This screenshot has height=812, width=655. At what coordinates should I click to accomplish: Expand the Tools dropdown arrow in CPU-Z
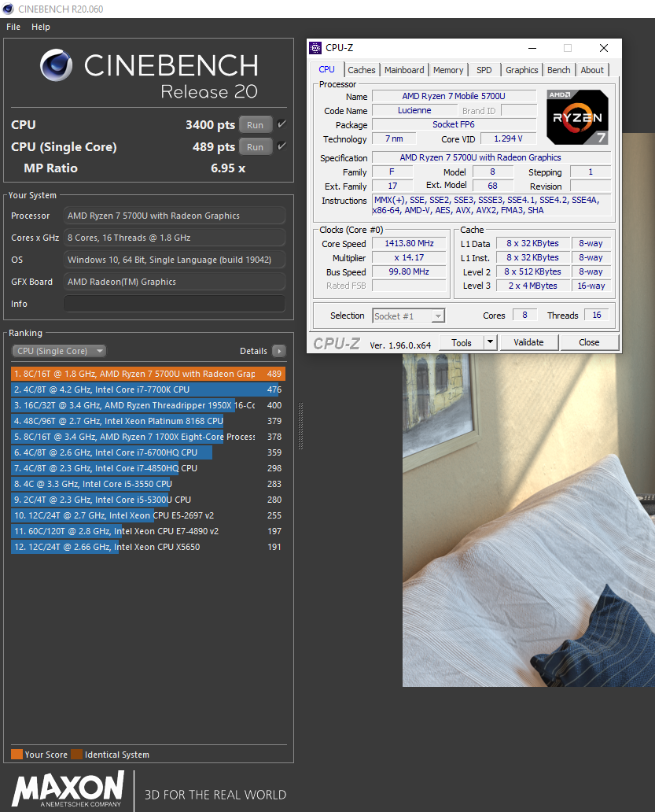(x=490, y=342)
